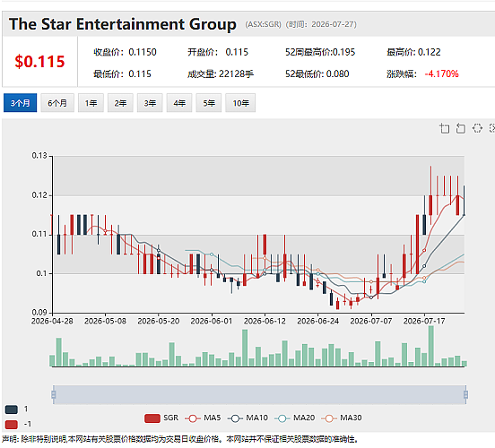
Task: Switch to the 6个月 time range
Action: pos(57,103)
